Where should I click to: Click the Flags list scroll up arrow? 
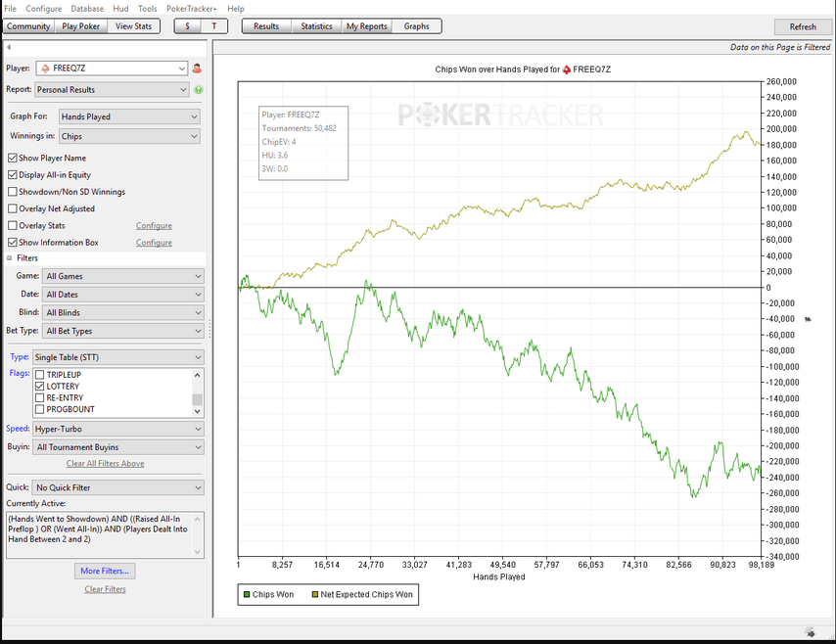[198, 375]
